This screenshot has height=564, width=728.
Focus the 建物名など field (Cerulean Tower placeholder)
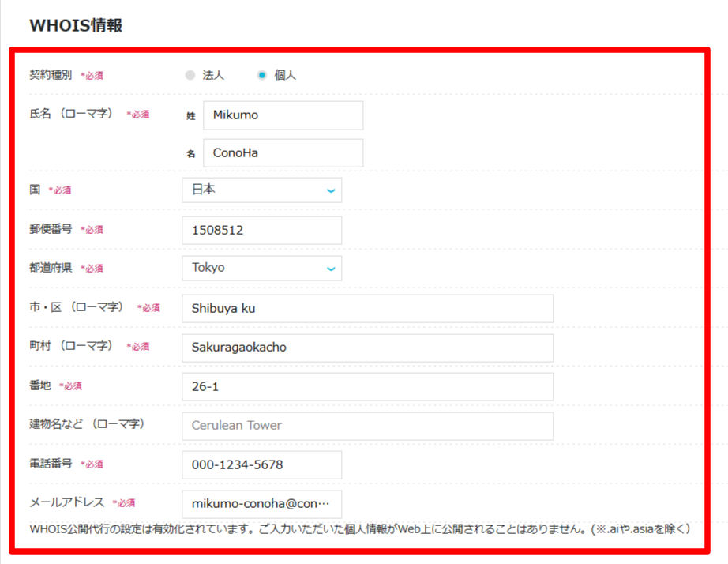click(x=367, y=426)
